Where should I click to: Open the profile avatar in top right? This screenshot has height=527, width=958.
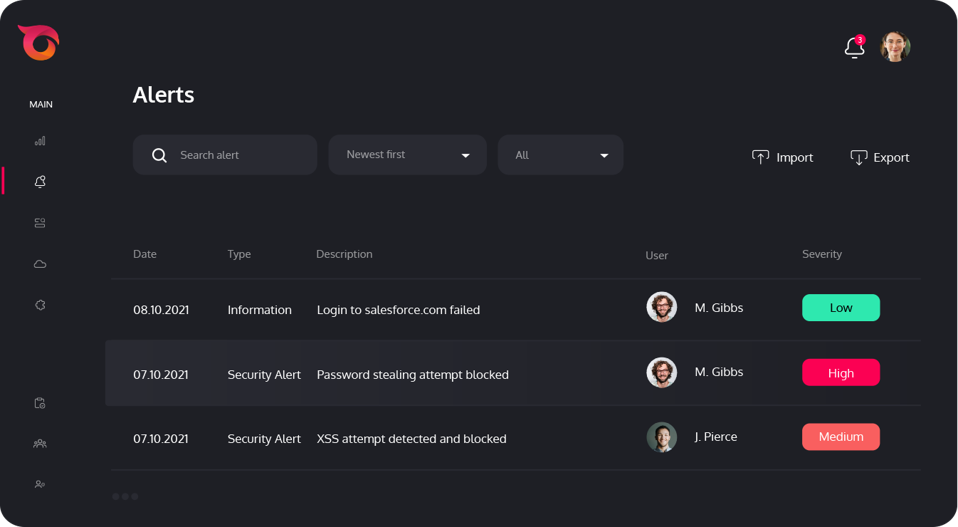(895, 47)
